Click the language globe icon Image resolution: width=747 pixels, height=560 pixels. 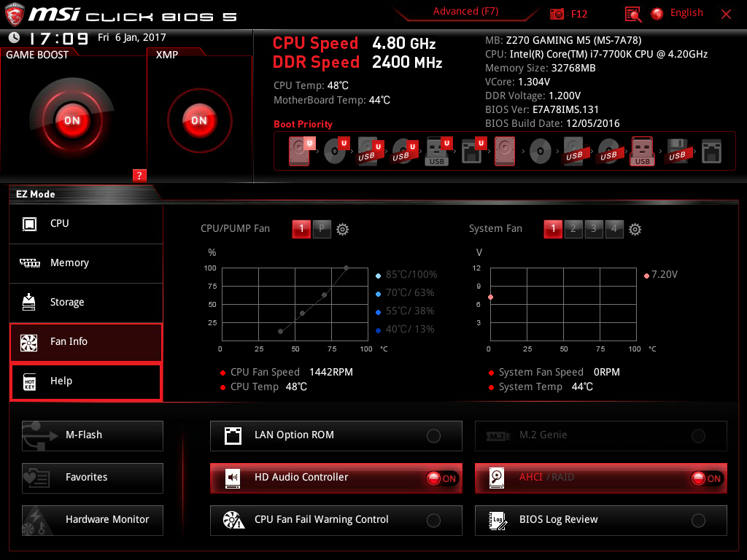pos(657,14)
